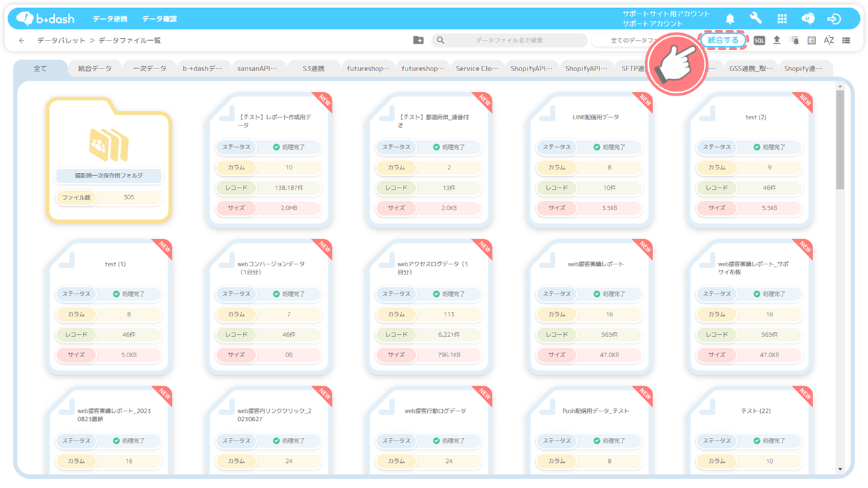Open the データ連携 menu

point(110,19)
